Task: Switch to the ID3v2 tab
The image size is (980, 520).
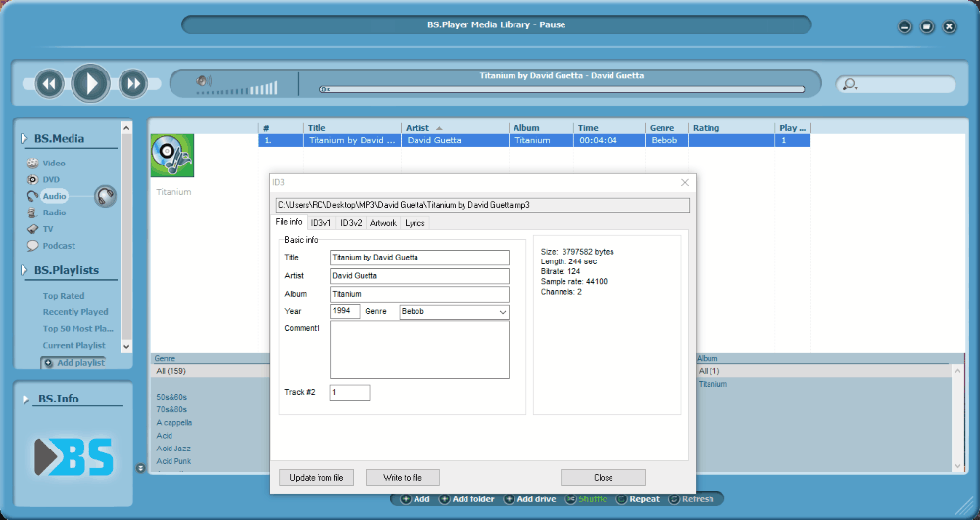Action: pos(351,223)
